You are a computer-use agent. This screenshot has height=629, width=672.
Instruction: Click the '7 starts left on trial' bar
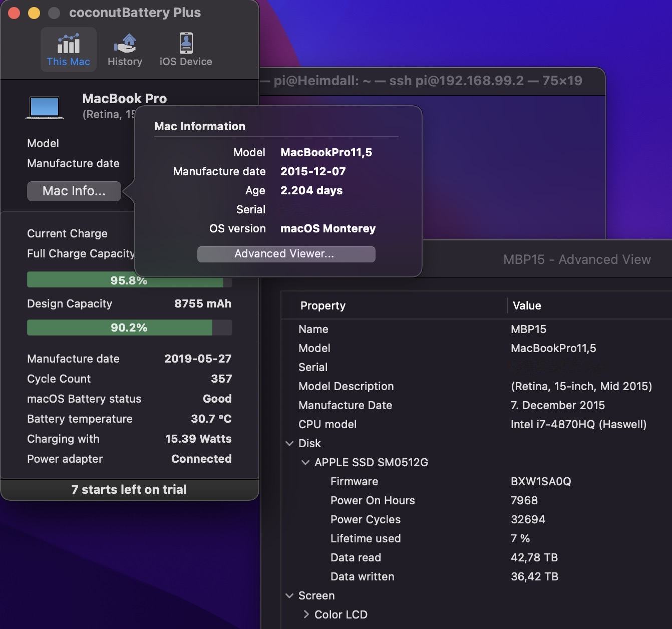click(129, 489)
